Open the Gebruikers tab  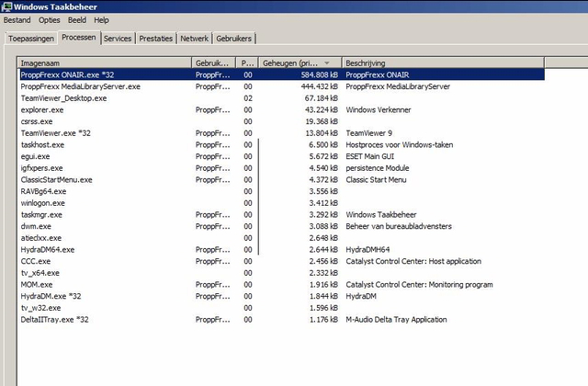[x=233, y=39]
